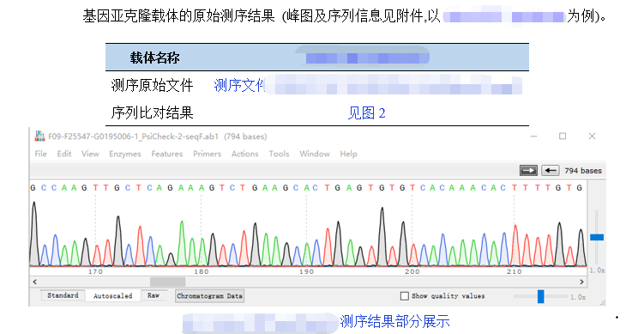Open the Features menu

point(166,154)
